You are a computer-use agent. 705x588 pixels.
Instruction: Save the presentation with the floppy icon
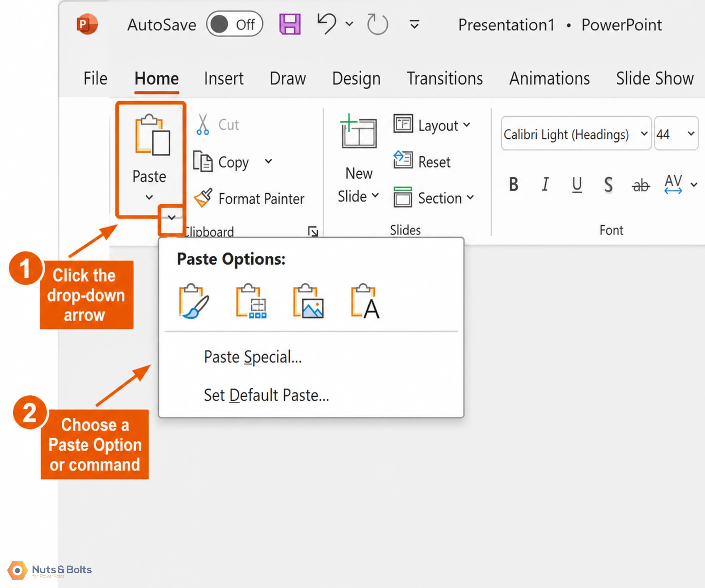click(x=290, y=24)
